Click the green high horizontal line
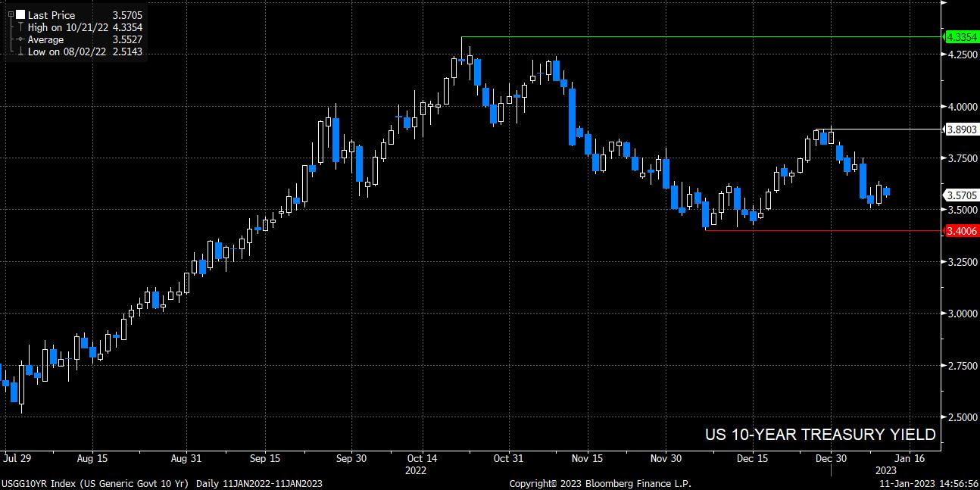The image size is (980, 490). click(x=701, y=36)
